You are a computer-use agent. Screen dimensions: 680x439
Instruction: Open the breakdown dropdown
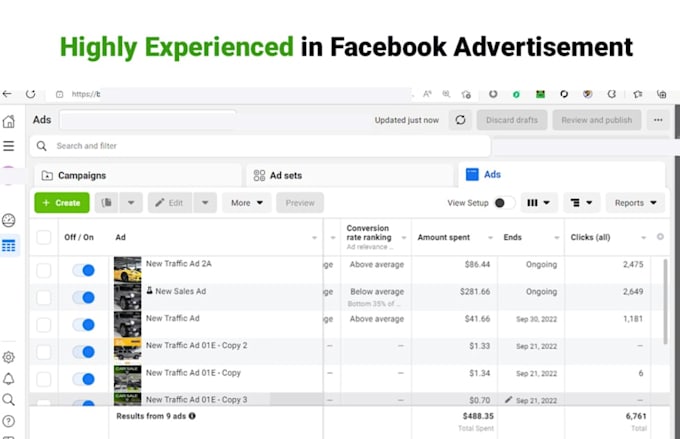581,203
